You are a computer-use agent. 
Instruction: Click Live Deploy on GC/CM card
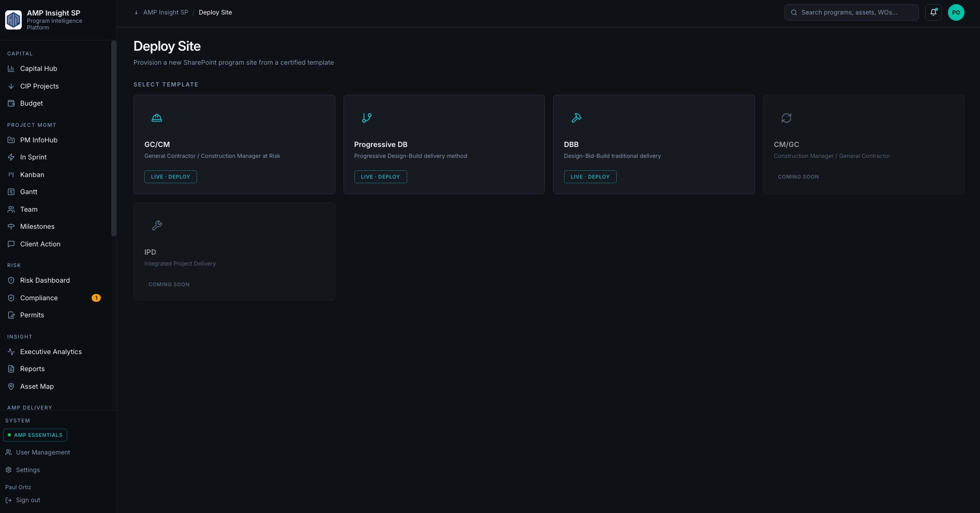[170, 177]
